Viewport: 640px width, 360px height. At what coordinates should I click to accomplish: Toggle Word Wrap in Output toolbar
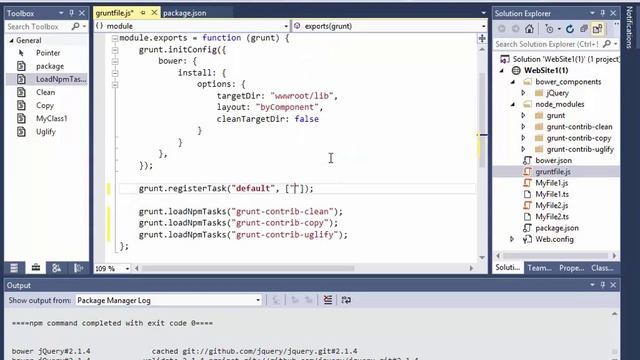[x=346, y=300]
